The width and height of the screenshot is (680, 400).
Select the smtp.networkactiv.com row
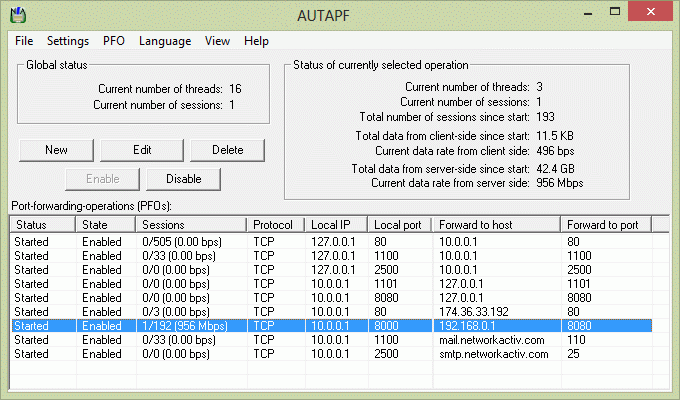point(332,354)
